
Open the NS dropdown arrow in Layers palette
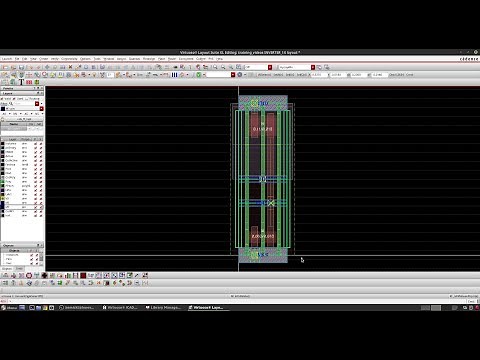pos(42,114)
